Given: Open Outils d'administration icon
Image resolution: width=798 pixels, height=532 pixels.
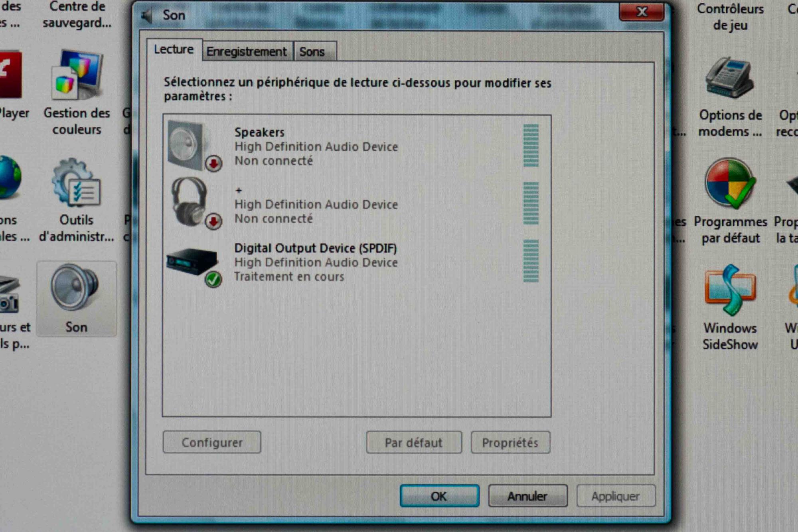Looking at the screenshot, I should [x=76, y=183].
